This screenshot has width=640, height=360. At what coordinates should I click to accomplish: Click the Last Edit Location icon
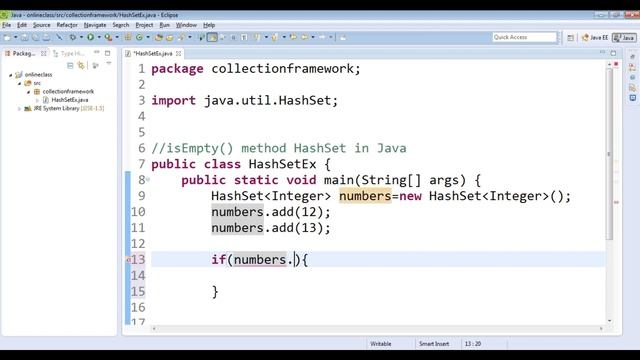pos(293,37)
